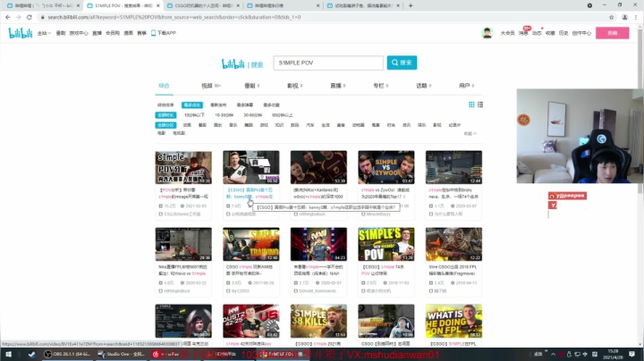The image size is (644, 361).
Task: Click the pink 投稿 upload button
Action: pos(613,33)
